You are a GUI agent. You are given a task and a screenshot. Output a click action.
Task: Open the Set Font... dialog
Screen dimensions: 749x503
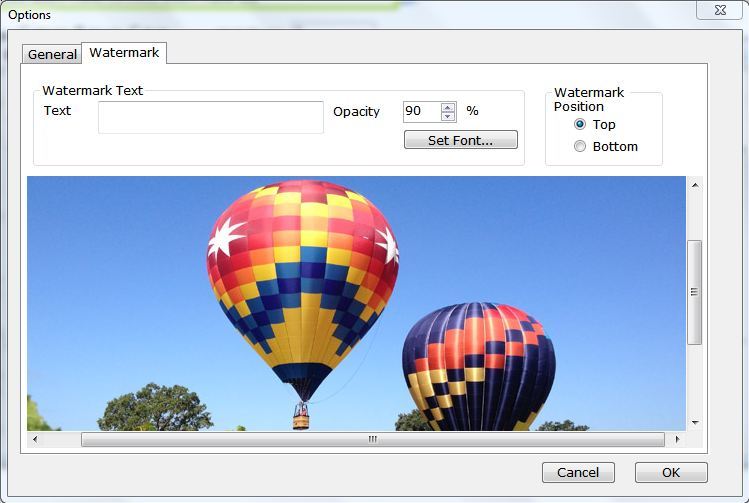[460, 140]
